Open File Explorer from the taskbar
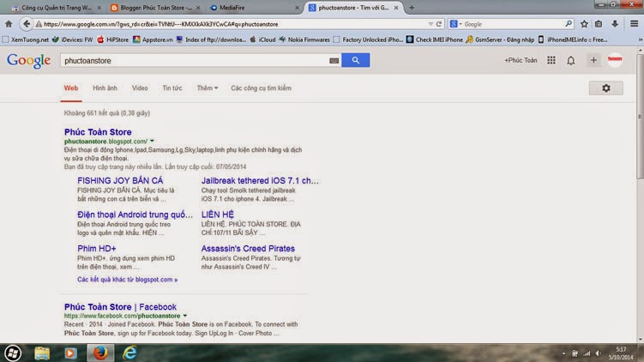Image resolution: width=644 pixels, height=362 pixels. (42, 353)
